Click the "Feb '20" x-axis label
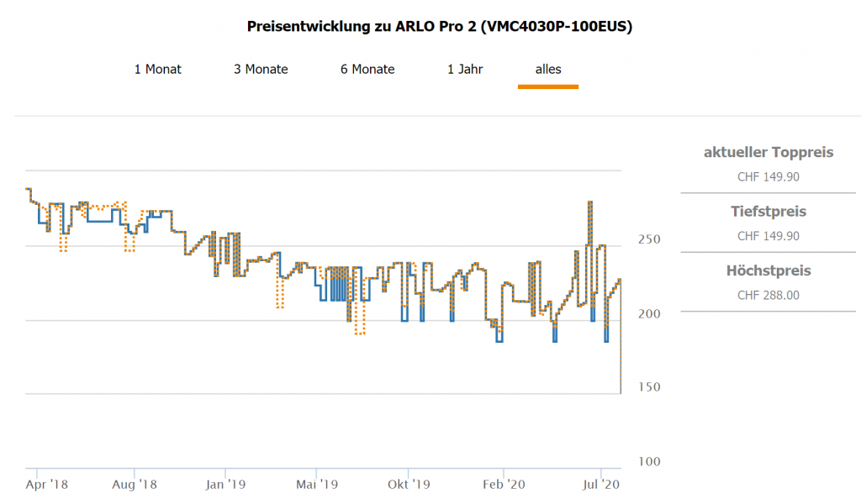Screen dimensions: 861x504 (x=505, y=484)
